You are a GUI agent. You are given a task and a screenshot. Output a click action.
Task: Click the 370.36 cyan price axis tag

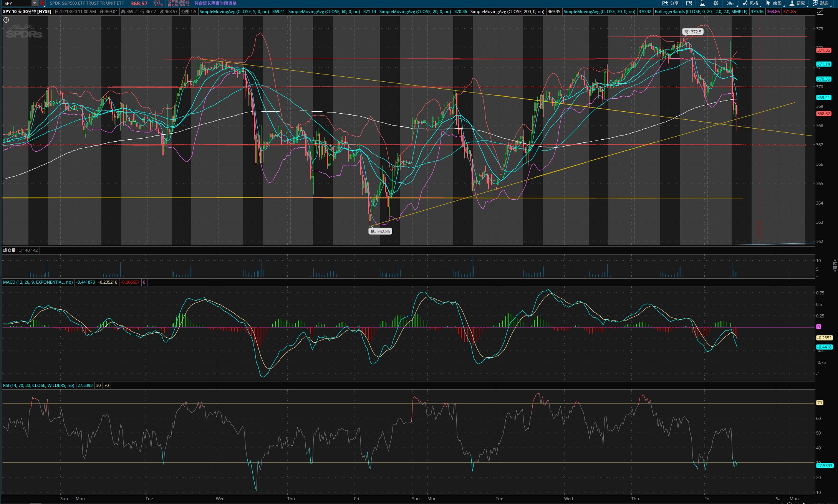(x=823, y=79)
